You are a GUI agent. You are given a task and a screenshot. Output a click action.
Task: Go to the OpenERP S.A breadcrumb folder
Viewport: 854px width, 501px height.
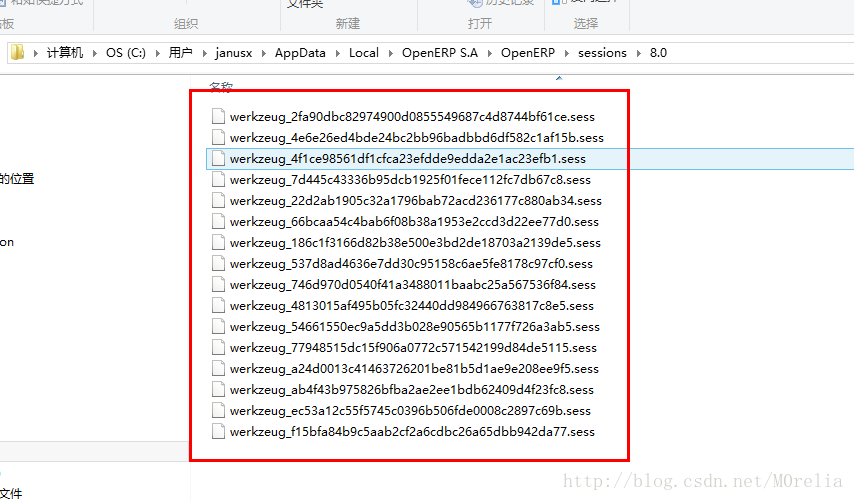click(439, 53)
